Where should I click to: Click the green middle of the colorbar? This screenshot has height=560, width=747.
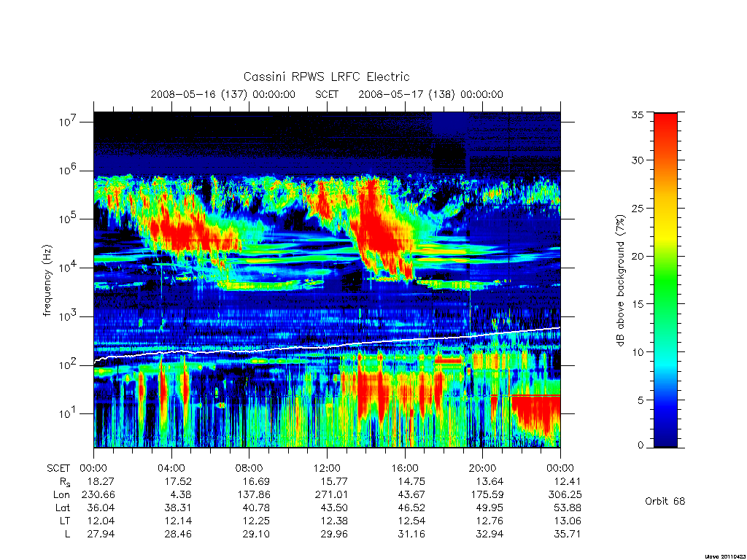pyautogui.click(x=665, y=280)
